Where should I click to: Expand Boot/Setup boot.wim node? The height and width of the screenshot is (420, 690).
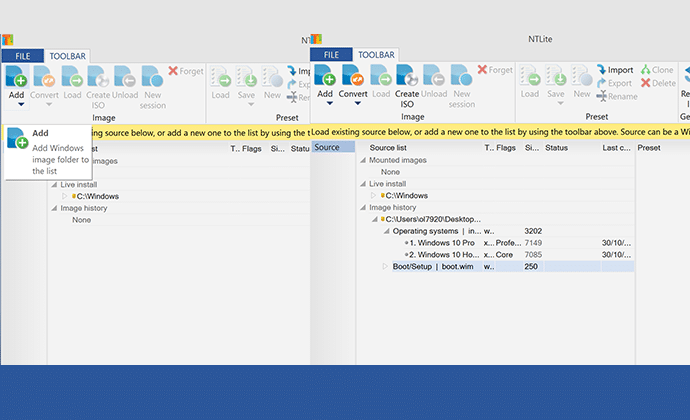coord(385,266)
